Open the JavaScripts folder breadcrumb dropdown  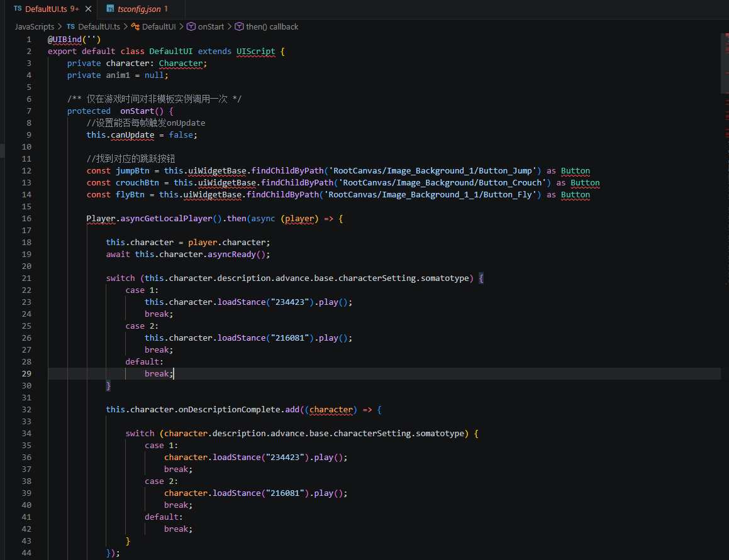(35, 27)
